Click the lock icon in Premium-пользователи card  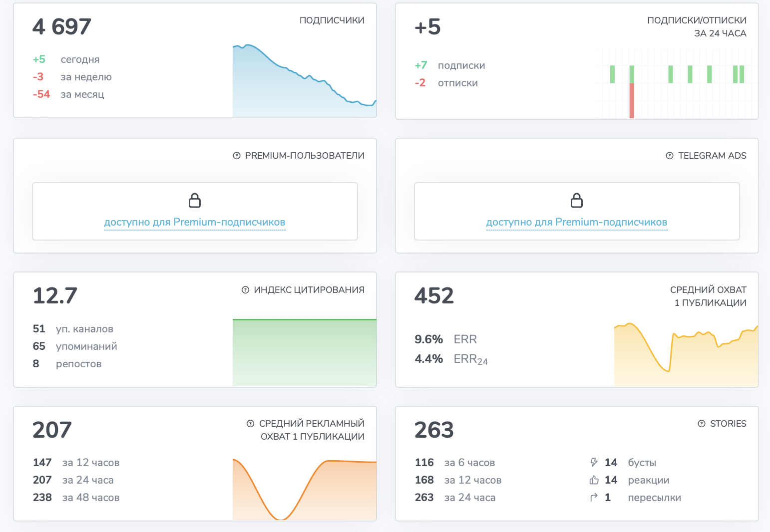(x=195, y=201)
